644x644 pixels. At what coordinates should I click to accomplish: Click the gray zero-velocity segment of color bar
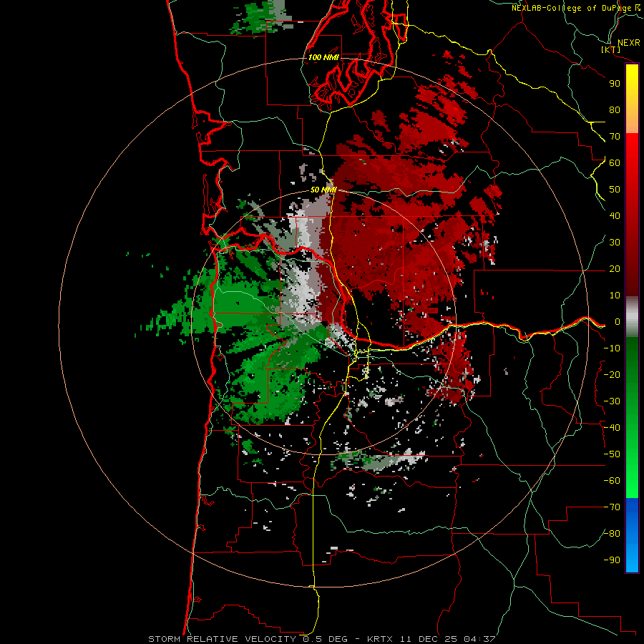[632, 317]
